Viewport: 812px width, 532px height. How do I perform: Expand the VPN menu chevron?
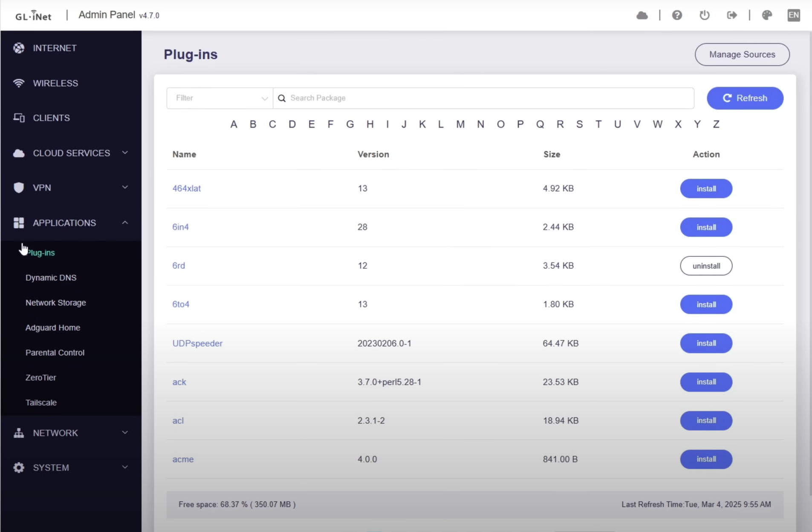125,187
